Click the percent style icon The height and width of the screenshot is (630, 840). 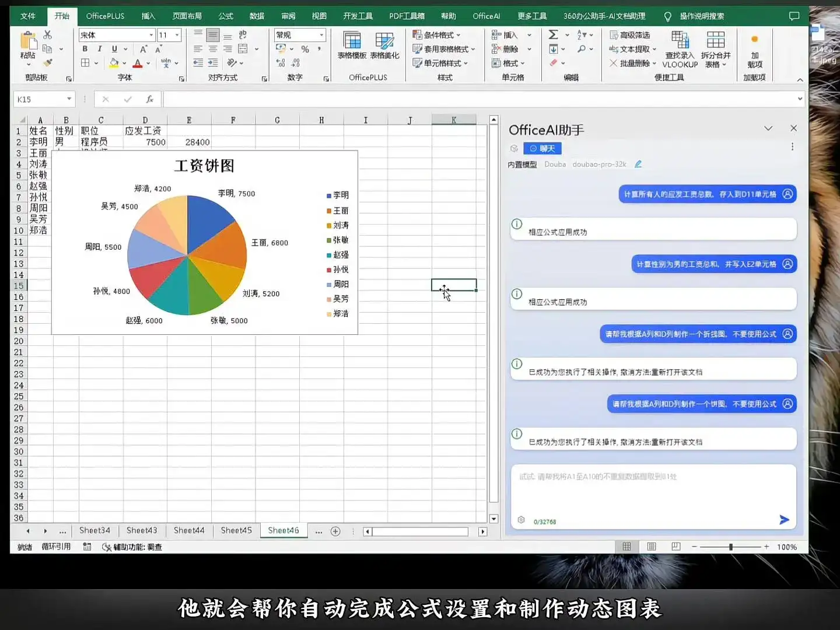pyautogui.click(x=305, y=50)
